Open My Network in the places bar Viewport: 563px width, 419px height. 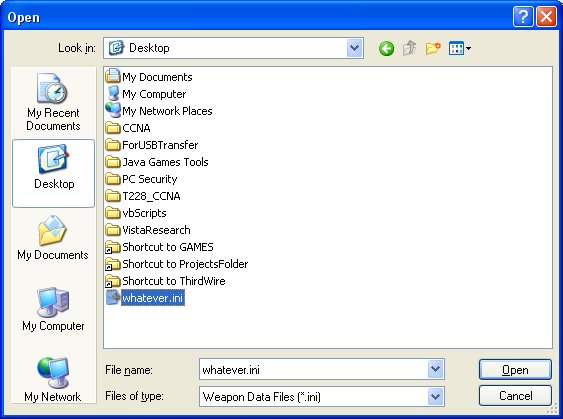pos(53,379)
